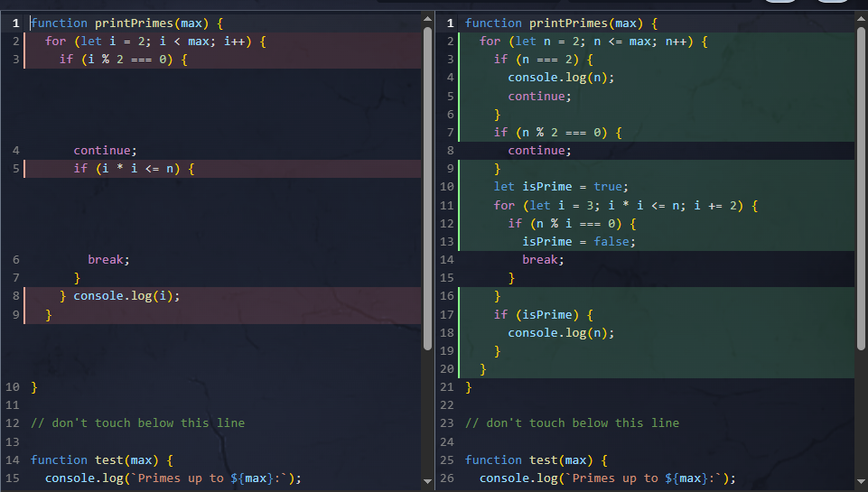Click 'function test(max) {' in the right pane

537,460
